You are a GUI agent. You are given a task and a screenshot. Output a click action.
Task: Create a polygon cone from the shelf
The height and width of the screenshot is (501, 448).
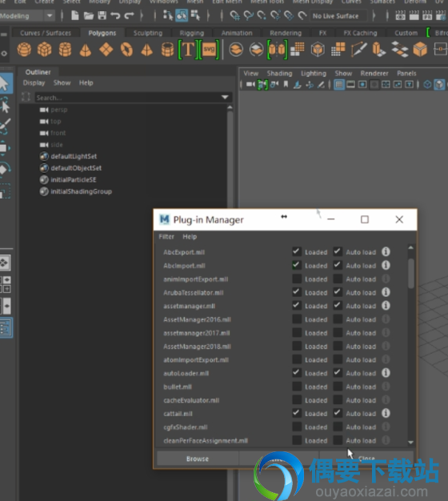(x=86, y=50)
